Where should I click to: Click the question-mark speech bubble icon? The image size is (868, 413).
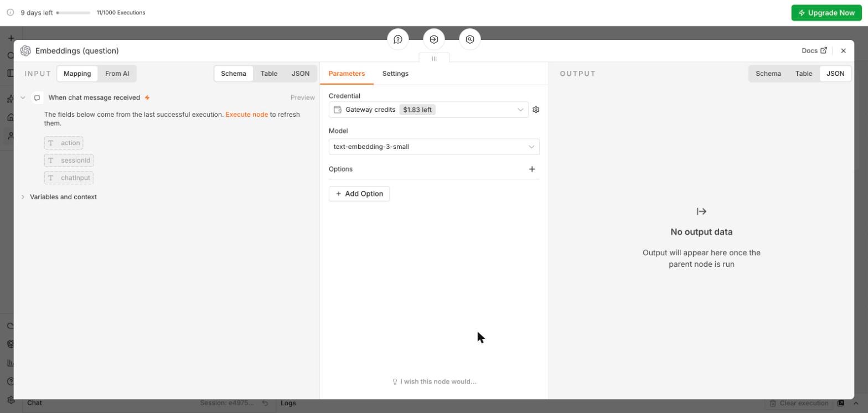click(398, 39)
